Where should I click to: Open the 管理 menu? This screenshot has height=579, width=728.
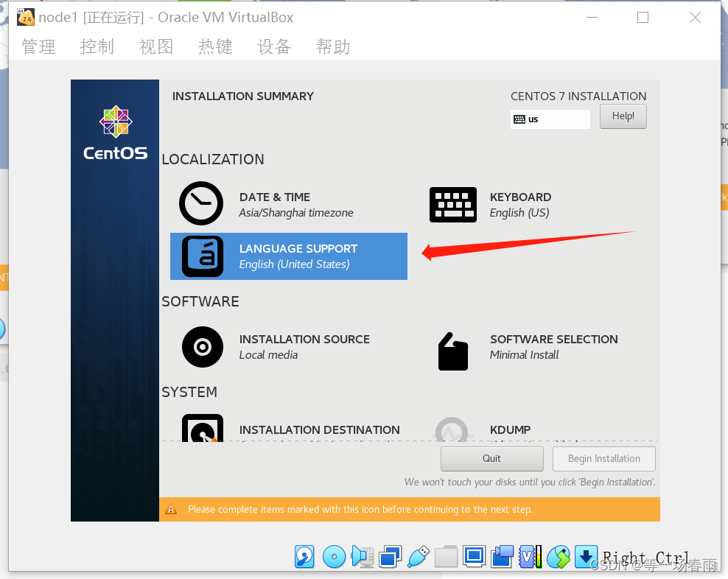(x=38, y=47)
